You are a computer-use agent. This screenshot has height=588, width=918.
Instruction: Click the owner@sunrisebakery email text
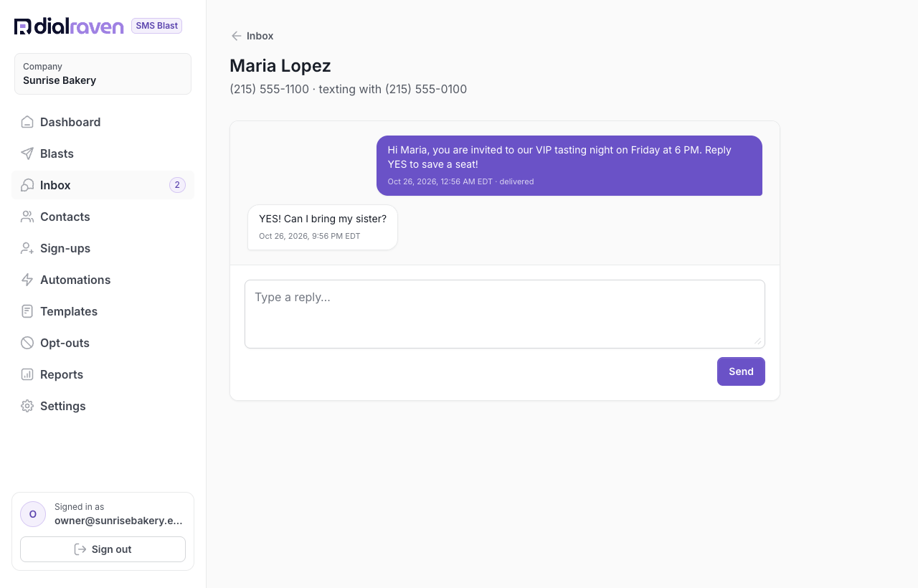(118, 521)
